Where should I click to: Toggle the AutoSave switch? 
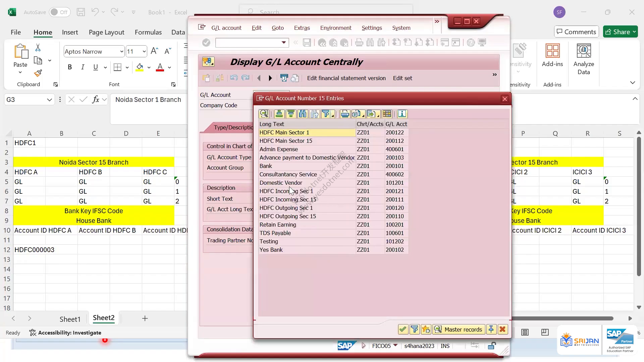tap(60, 12)
